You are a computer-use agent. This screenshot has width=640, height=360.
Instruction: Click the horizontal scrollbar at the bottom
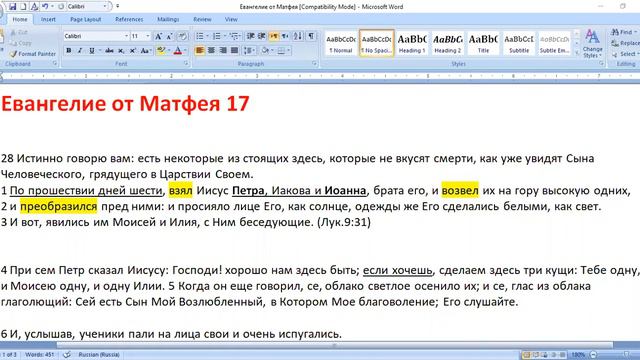335,345
